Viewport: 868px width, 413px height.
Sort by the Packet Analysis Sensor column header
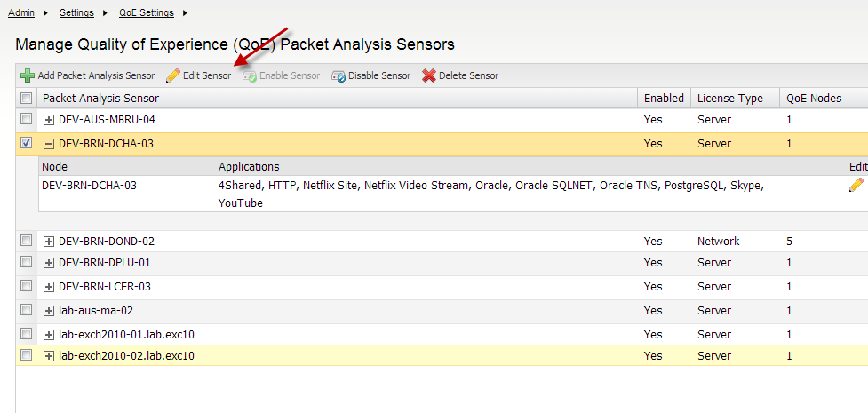click(x=100, y=99)
